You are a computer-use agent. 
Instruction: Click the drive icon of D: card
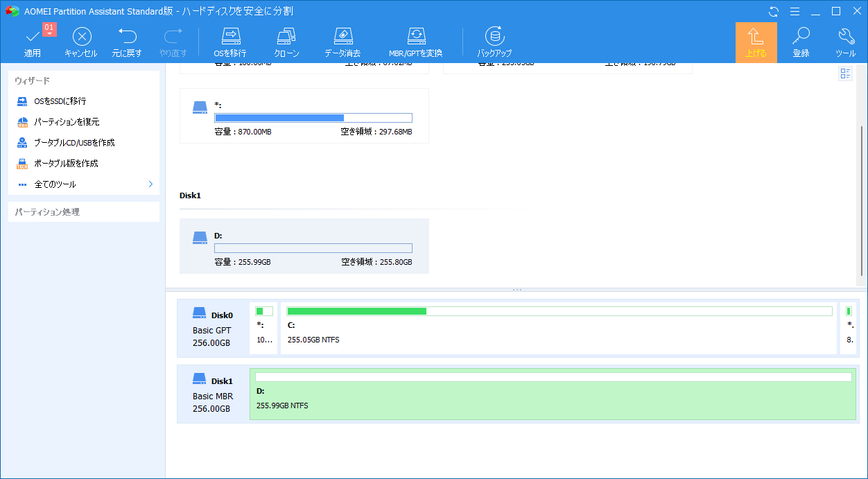[200, 238]
